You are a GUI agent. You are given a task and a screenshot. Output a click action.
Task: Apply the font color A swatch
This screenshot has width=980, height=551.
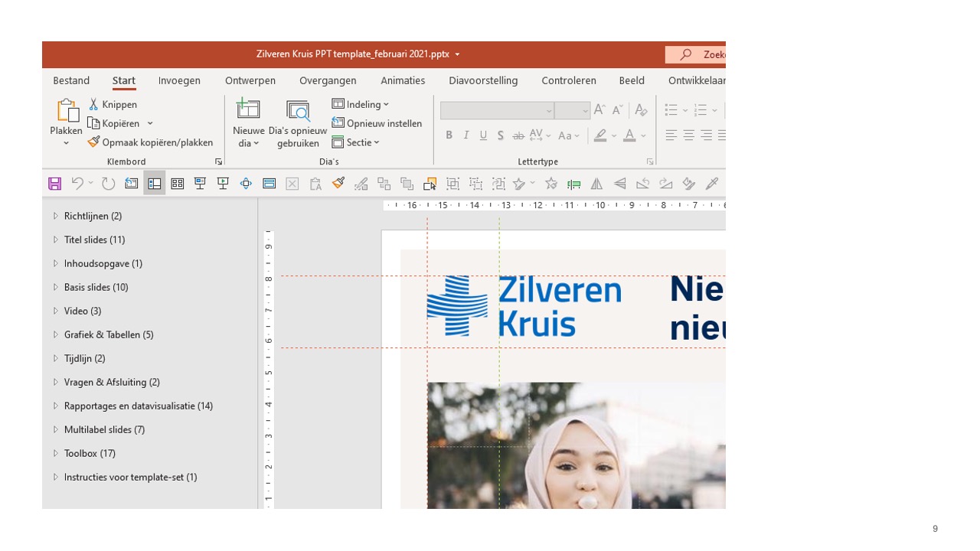629,135
